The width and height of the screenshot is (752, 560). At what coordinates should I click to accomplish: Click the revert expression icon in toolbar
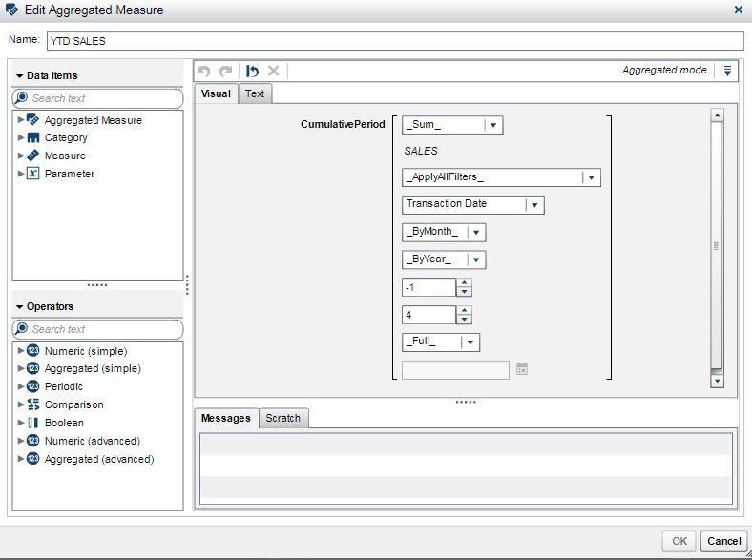[x=252, y=71]
